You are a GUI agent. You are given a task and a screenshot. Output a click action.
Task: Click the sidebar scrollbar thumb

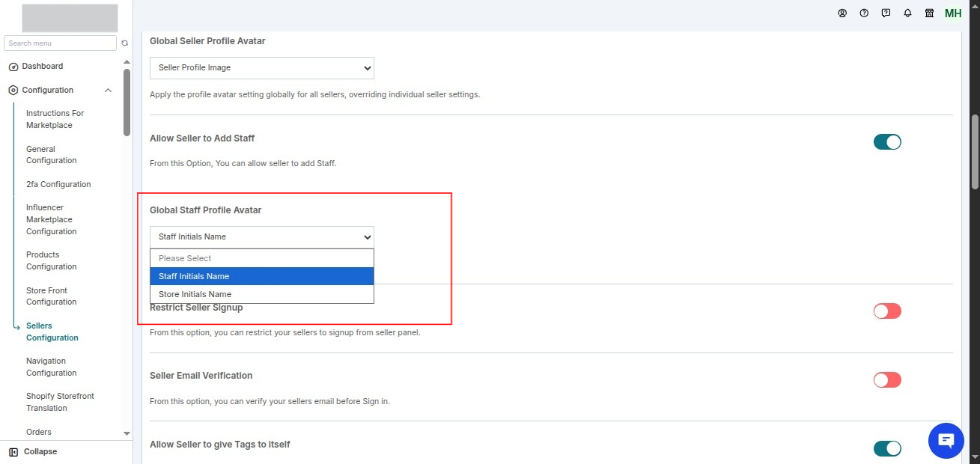click(127, 102)
